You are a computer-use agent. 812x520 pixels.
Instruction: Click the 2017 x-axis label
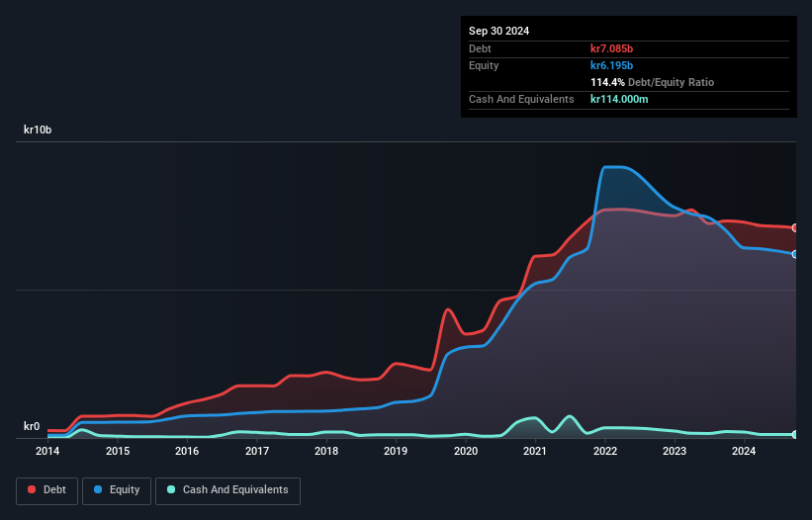pos(257,451)
